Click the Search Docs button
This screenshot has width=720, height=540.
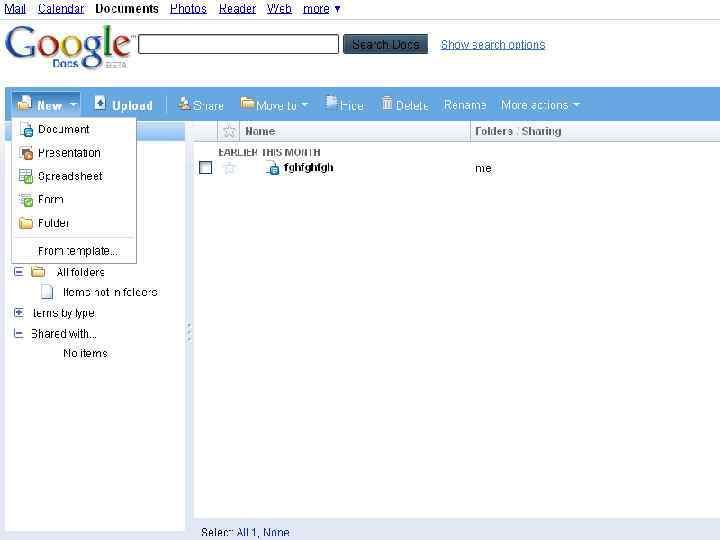click(x=386, y=45)
